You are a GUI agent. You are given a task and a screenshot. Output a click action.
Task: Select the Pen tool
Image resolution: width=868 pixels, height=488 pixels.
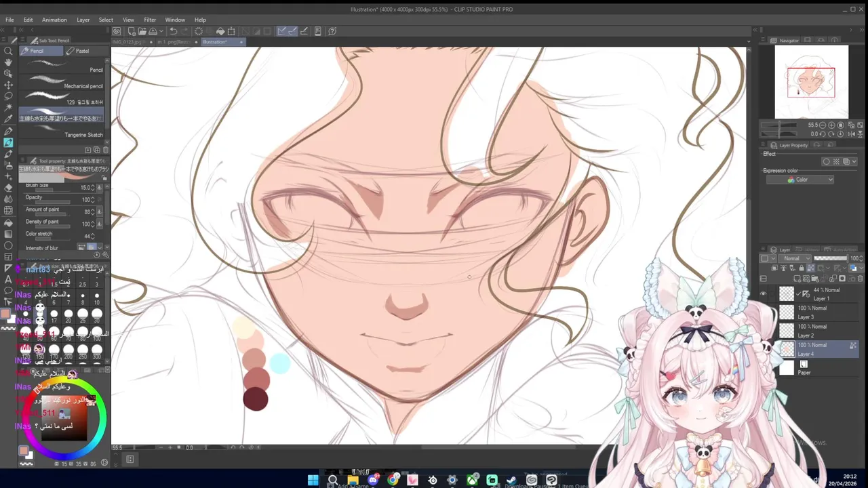(8, 131)
